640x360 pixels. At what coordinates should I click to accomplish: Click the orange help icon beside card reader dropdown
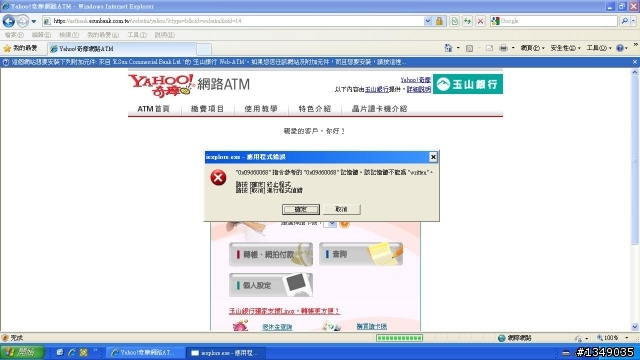pos(344,224)
